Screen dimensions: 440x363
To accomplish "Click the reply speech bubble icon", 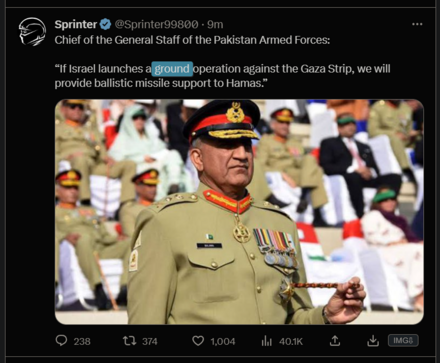I will click(x=61, y=340).
